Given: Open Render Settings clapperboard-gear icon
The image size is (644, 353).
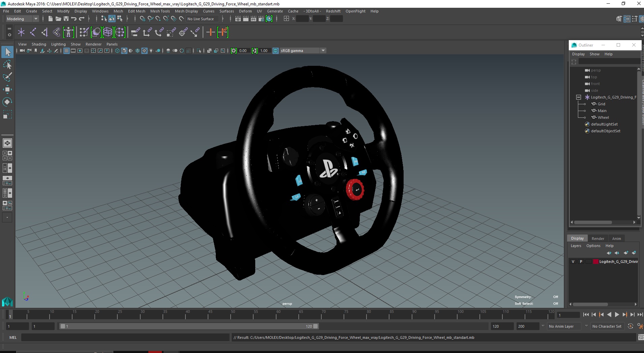Looking at the screenshot, I should pos(261,19).
